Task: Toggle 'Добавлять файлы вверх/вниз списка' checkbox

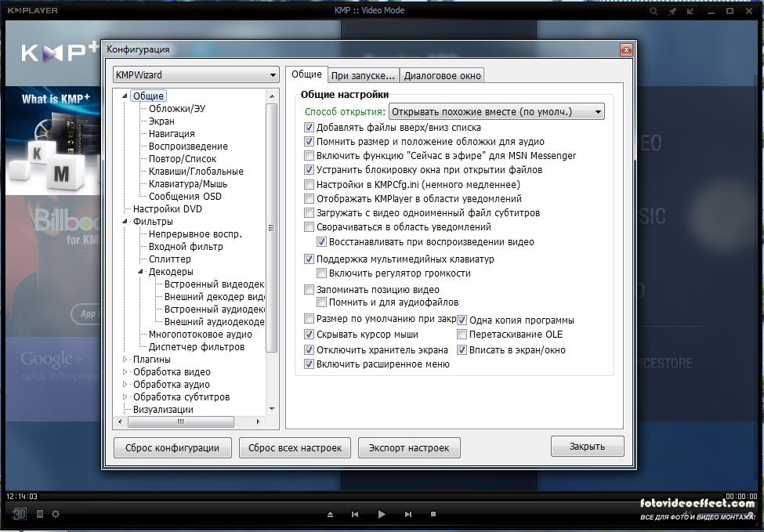Action: [x=309, y=128]
